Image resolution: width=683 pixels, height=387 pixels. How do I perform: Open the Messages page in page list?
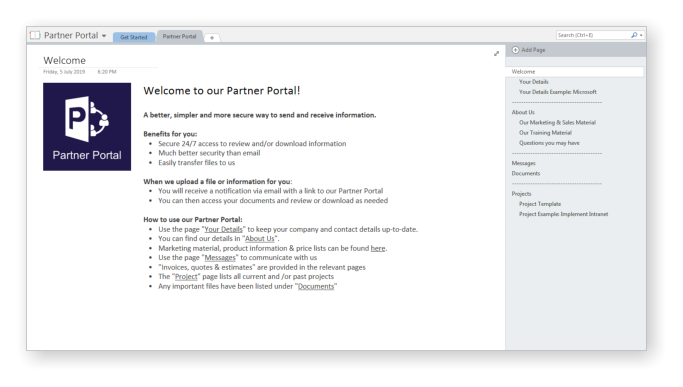tap(524, 163)
